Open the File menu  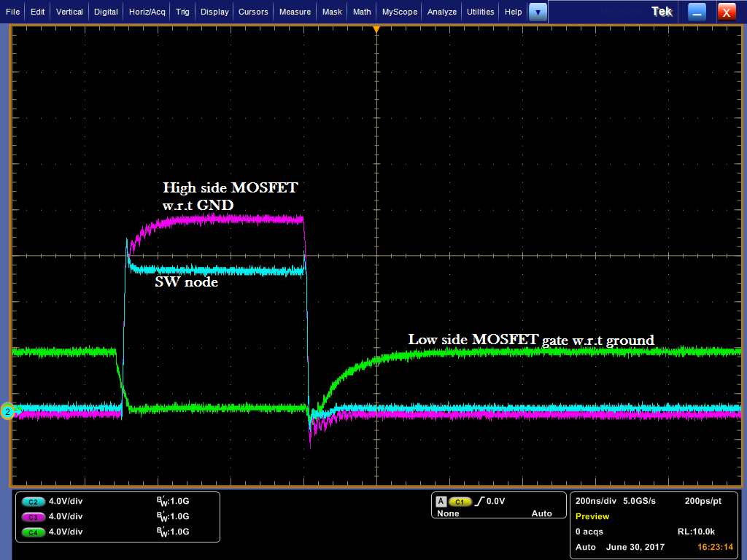(x=13, y=12)
